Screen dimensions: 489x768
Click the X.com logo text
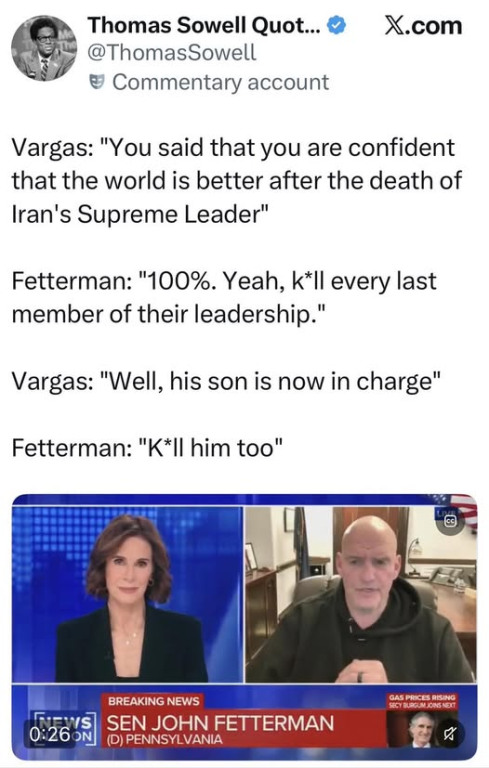[x=423, y=26]
